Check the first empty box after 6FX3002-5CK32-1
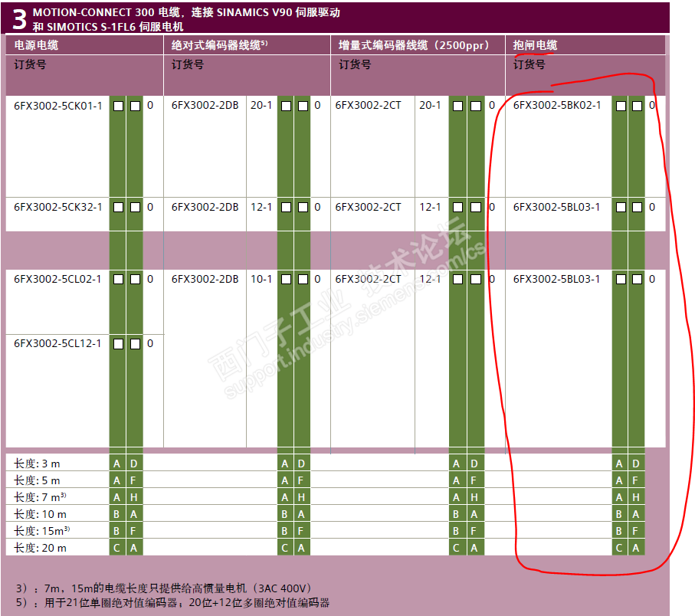This screenshot has height=616, width=695. 118,208
